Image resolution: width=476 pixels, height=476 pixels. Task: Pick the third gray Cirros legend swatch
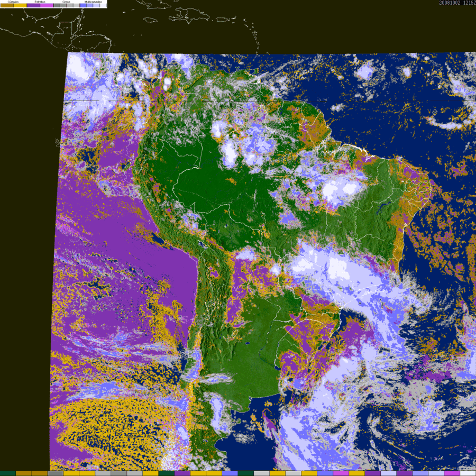click(x=70, y=5)
